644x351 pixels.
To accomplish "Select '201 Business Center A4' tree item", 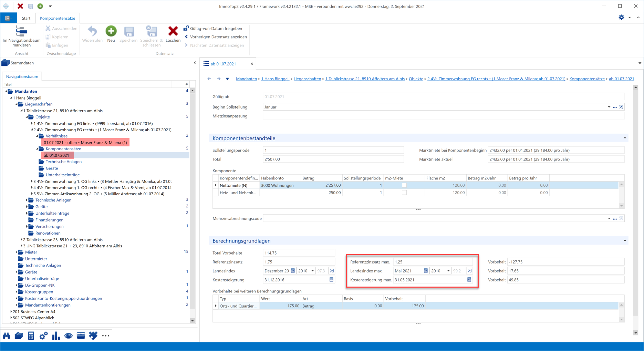I will pos(34,312).
